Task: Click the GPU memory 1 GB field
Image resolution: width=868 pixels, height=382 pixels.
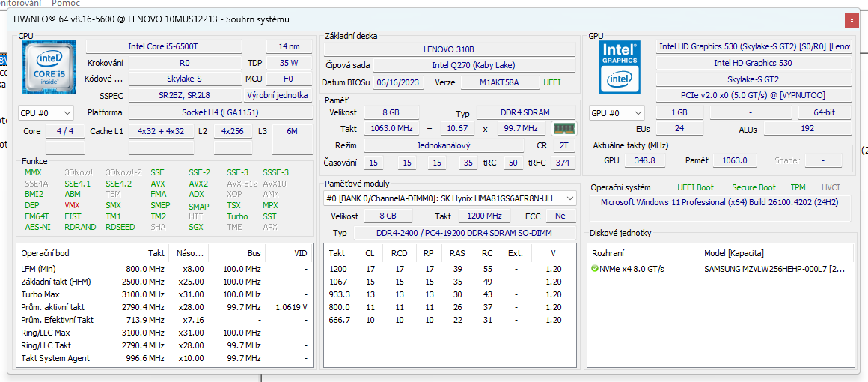Action: pos(679,112)
